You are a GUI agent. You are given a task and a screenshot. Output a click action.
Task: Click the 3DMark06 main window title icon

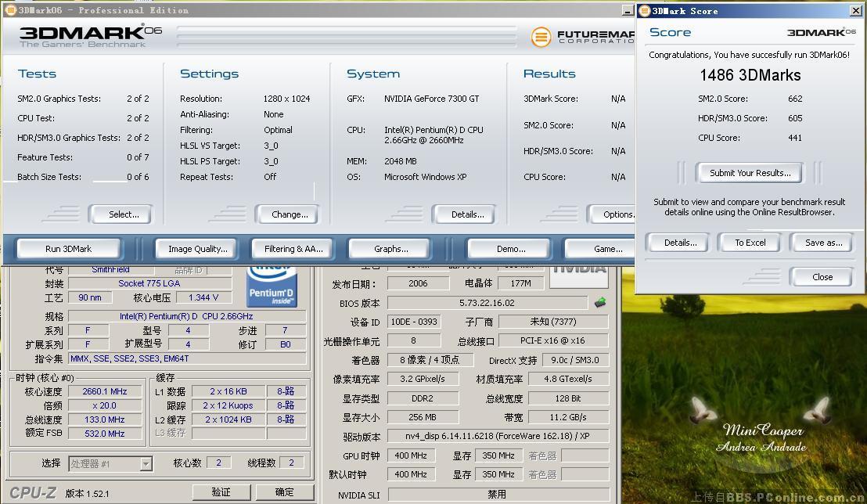click(x=10, y=11)
